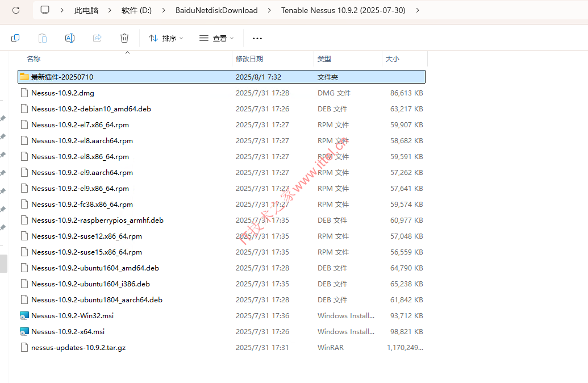The width and height of the screenshot is (588, 383).
Task: Click the file icon of Nessus-10.9.2-el9.x86_64.rpm
Action: tap(24, 188)
